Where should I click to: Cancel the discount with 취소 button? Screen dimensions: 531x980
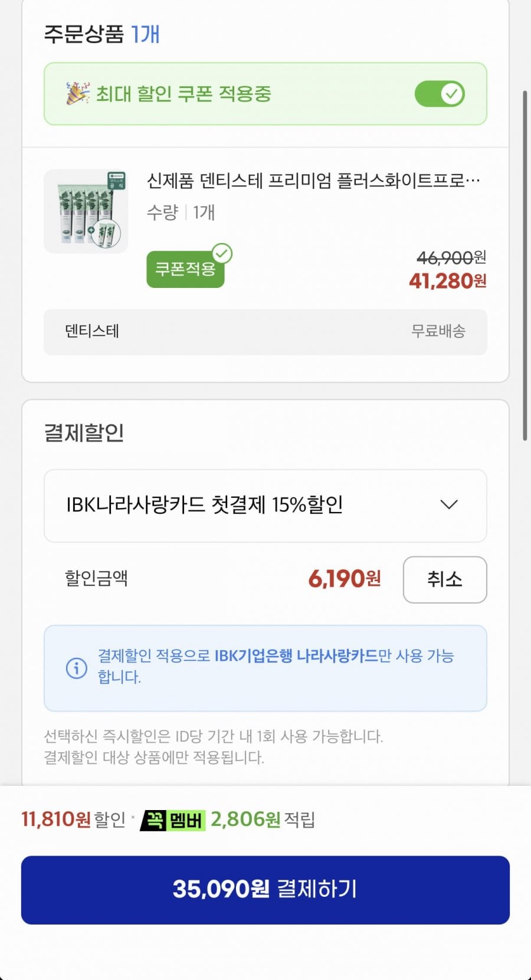tap(445, 579)
